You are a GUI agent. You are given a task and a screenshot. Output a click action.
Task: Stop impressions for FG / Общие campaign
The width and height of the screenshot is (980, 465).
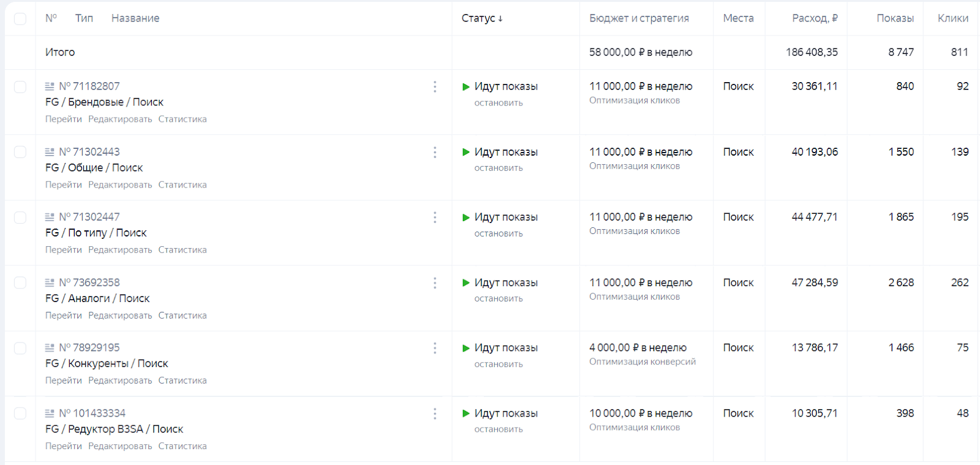click(499, 168)
